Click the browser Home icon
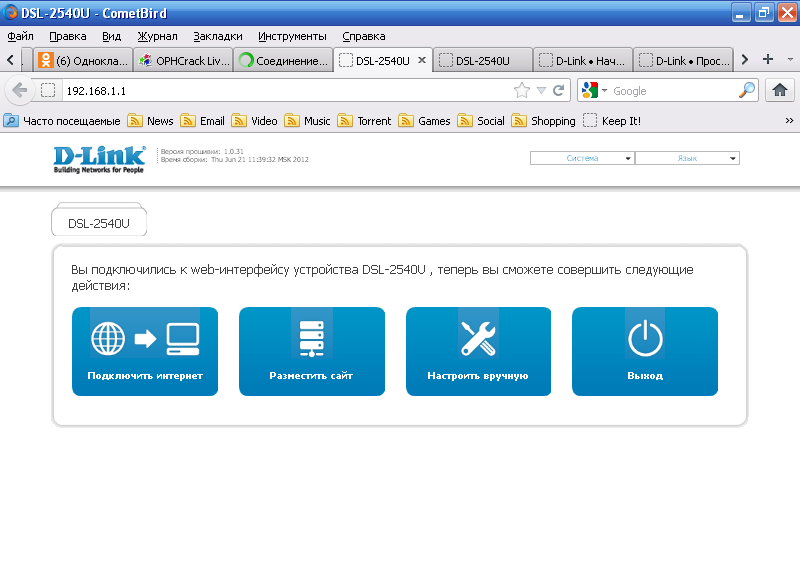This screenshot has width=800, height=570. point(779,90)
